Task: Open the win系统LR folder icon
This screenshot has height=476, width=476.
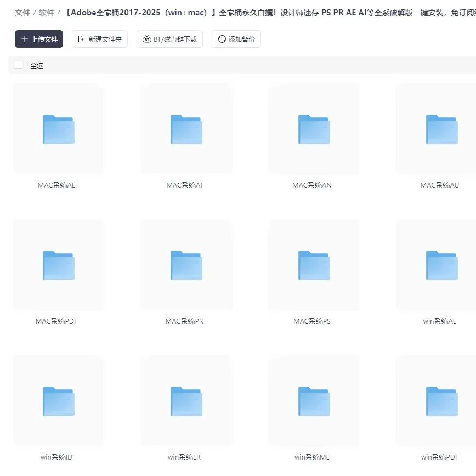Action: (x=186, y=401)
